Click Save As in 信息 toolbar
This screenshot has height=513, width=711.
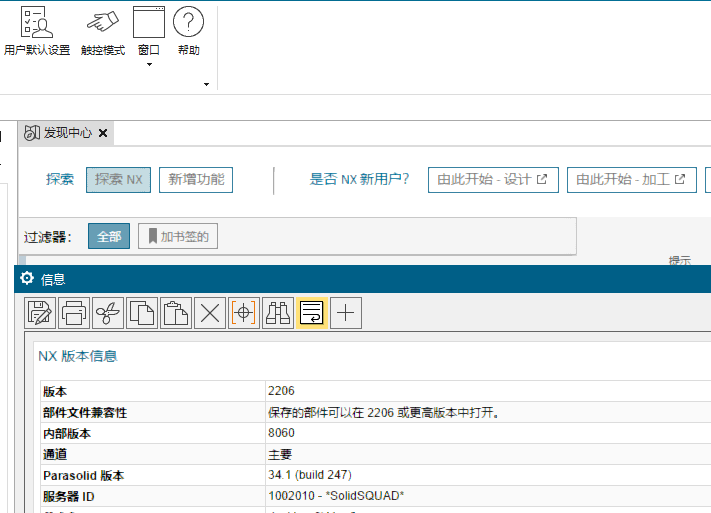point(40,313)
